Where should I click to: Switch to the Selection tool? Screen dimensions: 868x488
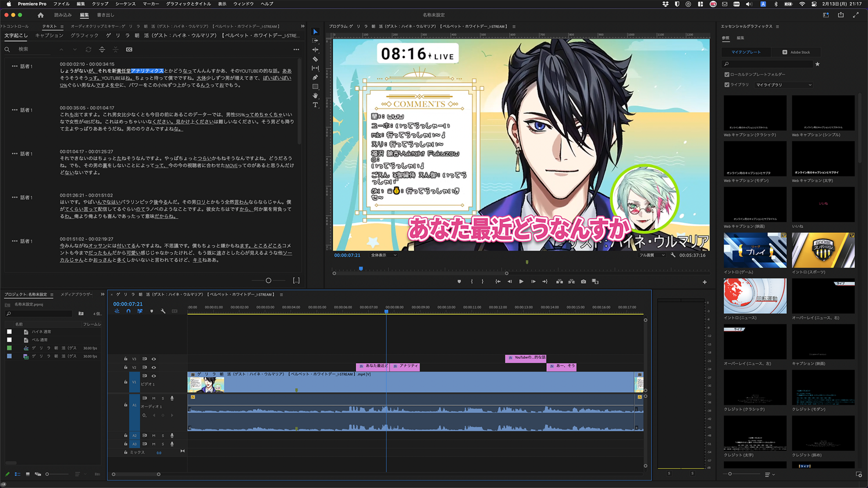(316, 32)
